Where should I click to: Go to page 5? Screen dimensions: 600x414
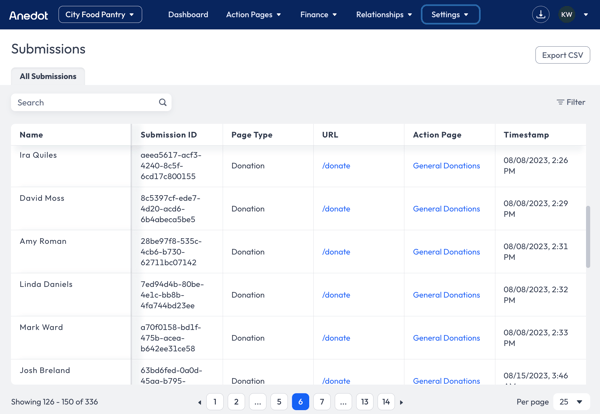(x=279, y=402)
